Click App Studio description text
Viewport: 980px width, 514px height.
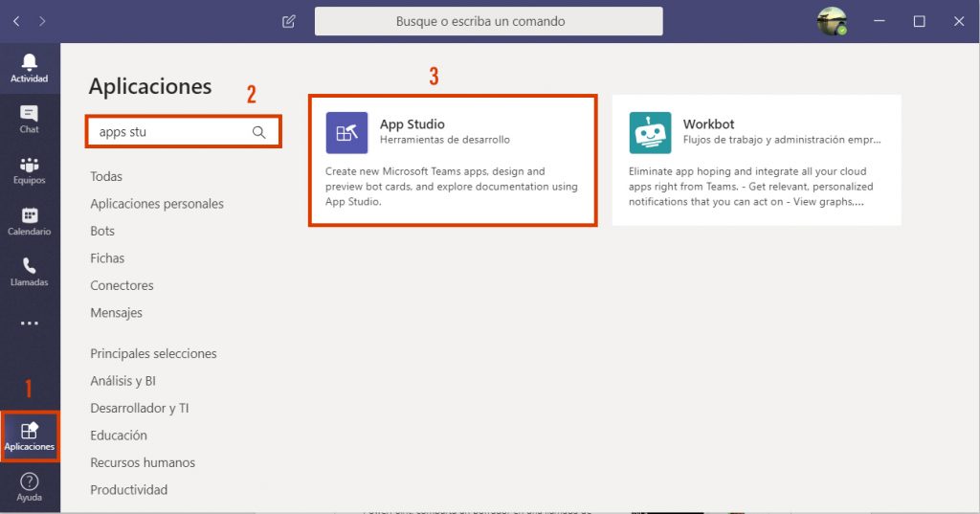(452, 187)
